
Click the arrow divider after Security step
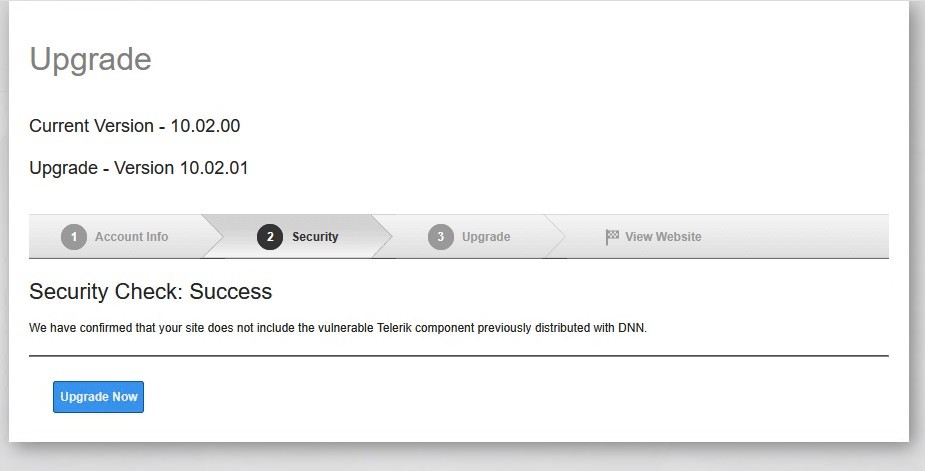(384, 237)
